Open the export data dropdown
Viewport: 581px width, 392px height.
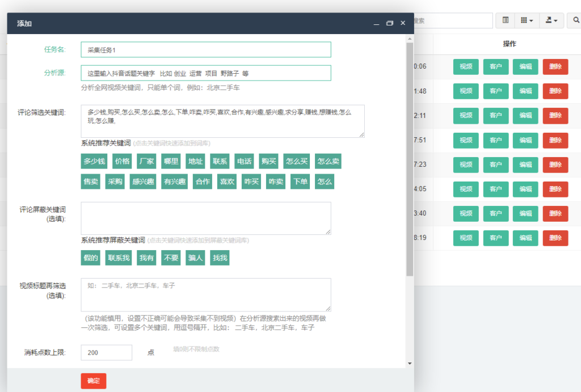coord(551,20)
